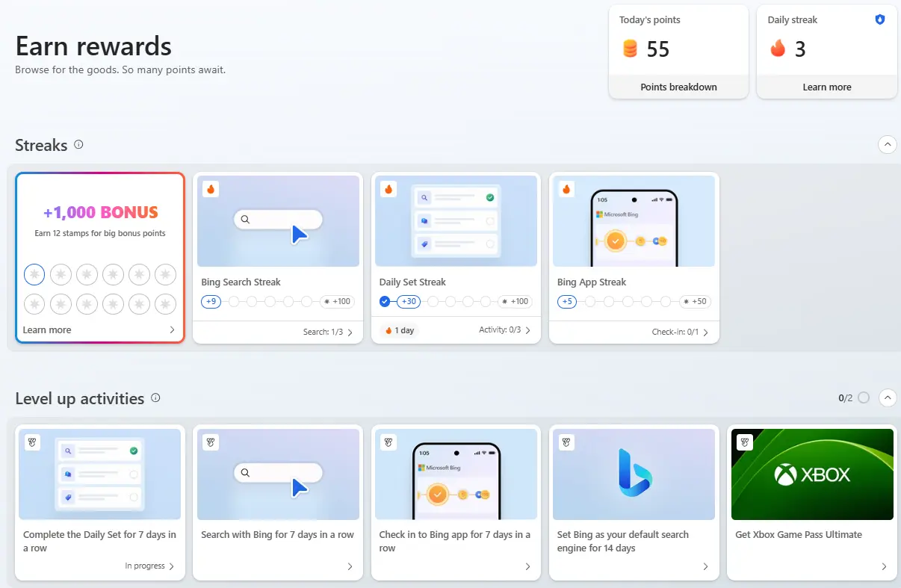Image resolution: width=901 pixels, height=588 pixels.
Task: Click the +50 reward pill on Bing App Streak
Action: pos(696,302)
